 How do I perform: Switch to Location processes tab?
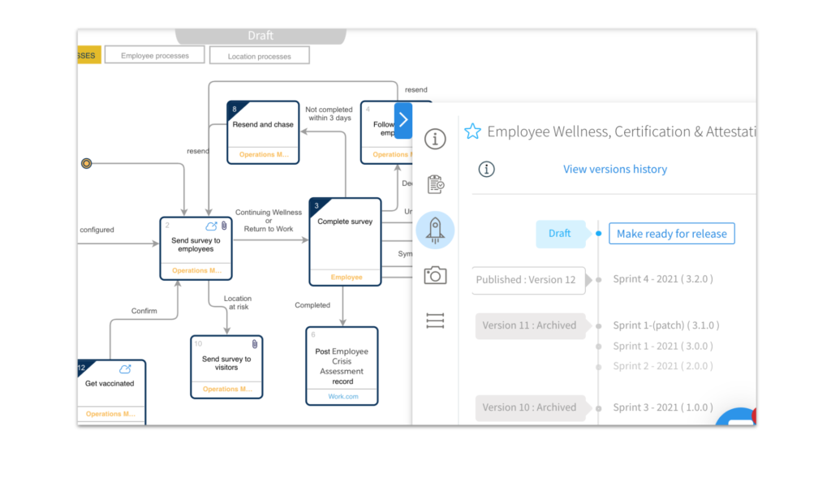[x=259, y=56]
